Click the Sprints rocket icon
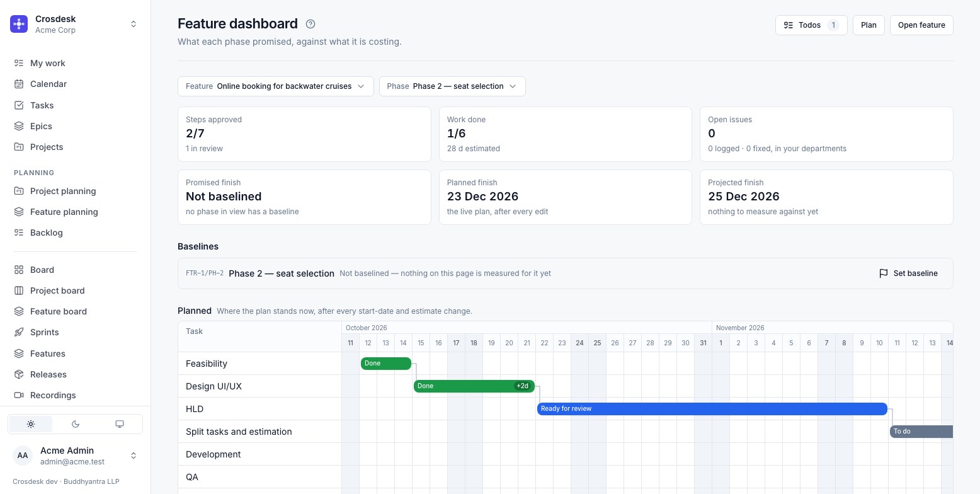The width and height of the screenshot is (980, 494). tap(19, 332)
